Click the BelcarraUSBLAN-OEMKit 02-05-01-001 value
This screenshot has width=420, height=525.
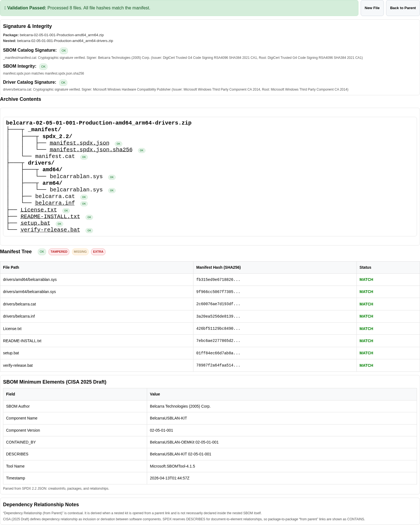coord(184,442)
